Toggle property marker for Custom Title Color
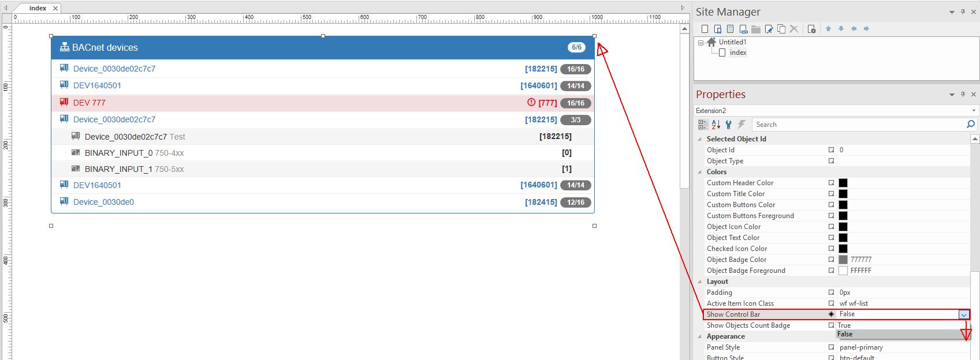 pos(832,194)
